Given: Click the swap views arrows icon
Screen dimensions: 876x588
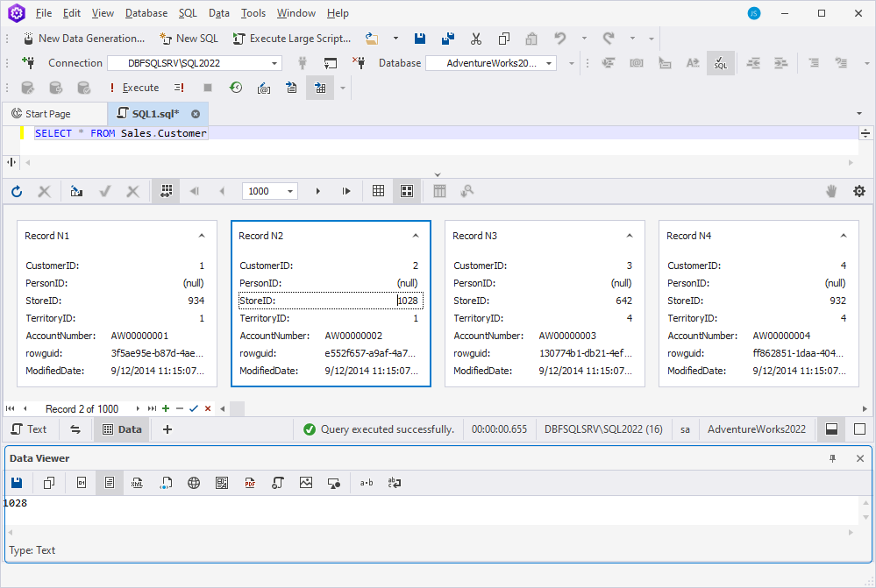Looking at the screenshot, I should click(x=75, y=429).
